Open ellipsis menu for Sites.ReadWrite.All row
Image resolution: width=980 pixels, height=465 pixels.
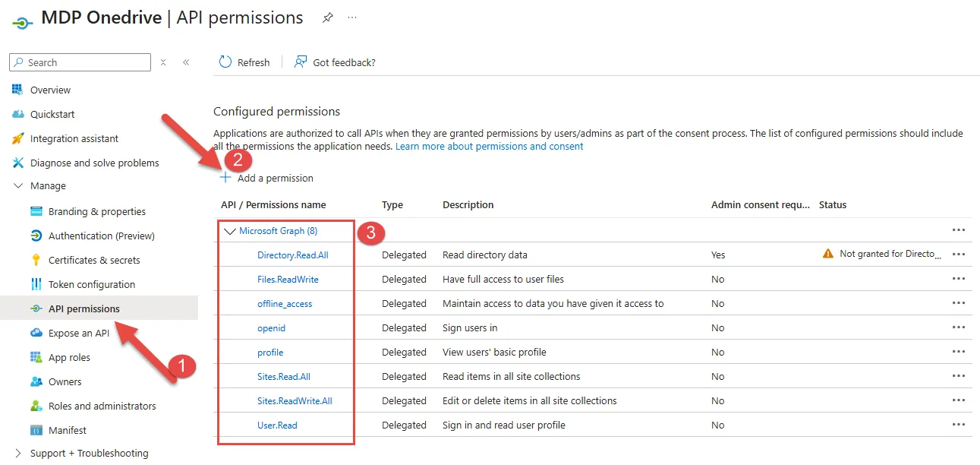959,400
